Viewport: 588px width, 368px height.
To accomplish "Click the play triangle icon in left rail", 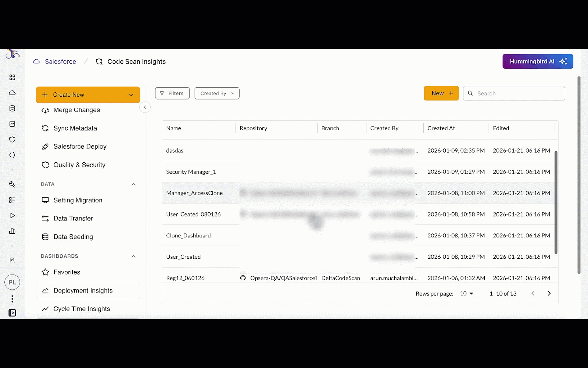I will click(12, 216).
